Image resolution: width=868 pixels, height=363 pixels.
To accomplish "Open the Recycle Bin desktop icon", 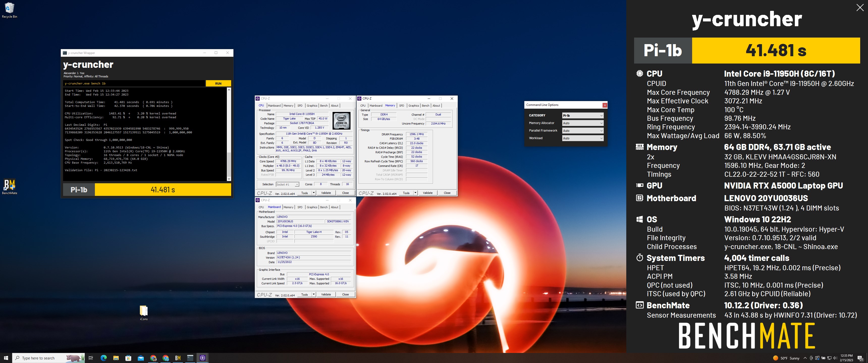I will (9, 10).
